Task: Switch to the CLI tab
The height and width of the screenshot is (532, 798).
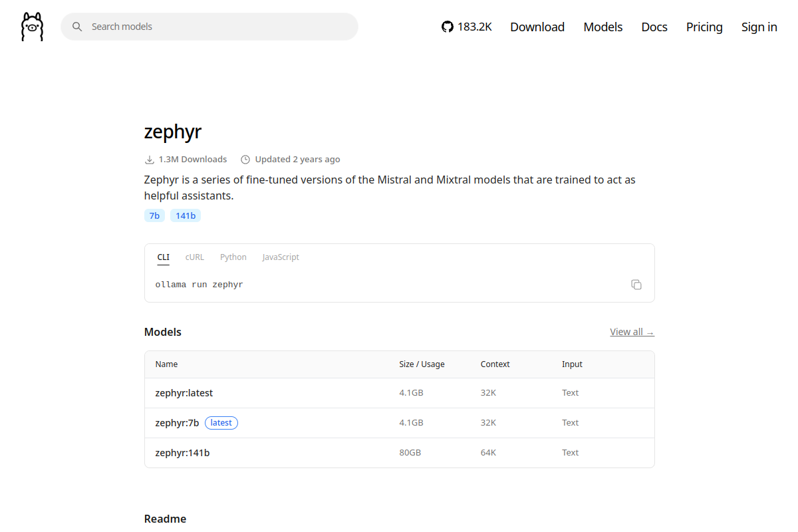Action: (164, 257)
